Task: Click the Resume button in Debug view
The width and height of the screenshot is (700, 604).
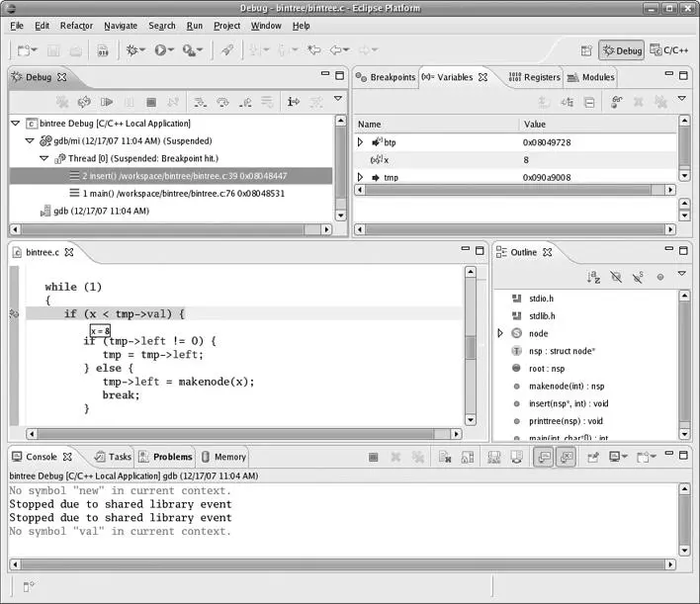Action: coord(107,102)
